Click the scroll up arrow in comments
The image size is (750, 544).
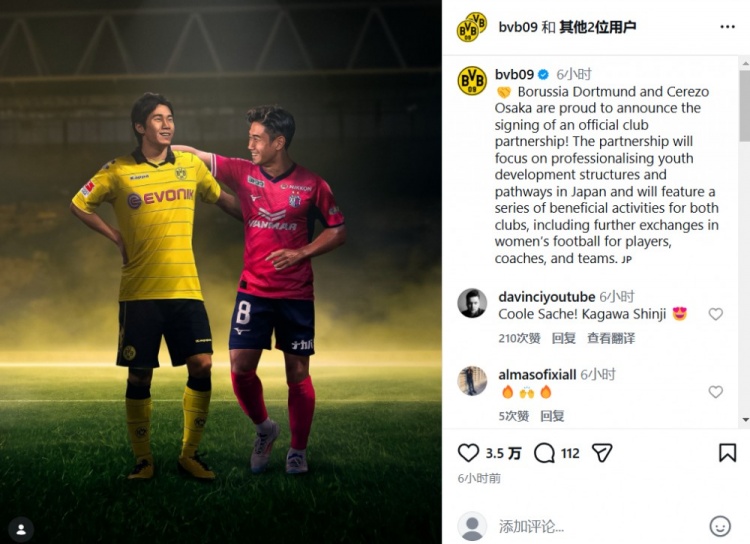point(745,63)
